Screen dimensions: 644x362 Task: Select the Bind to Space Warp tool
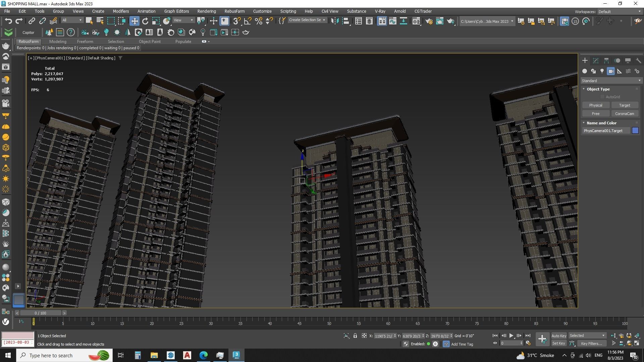click(53, 21)
